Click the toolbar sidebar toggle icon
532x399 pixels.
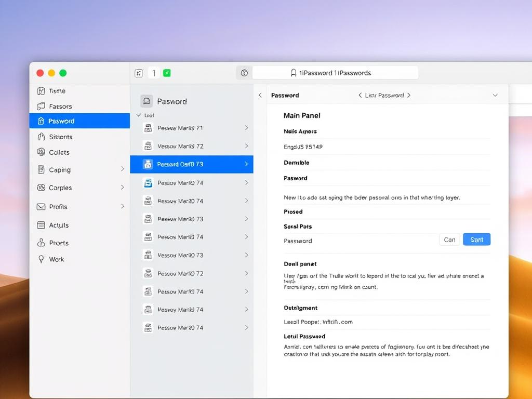point(139,73)
